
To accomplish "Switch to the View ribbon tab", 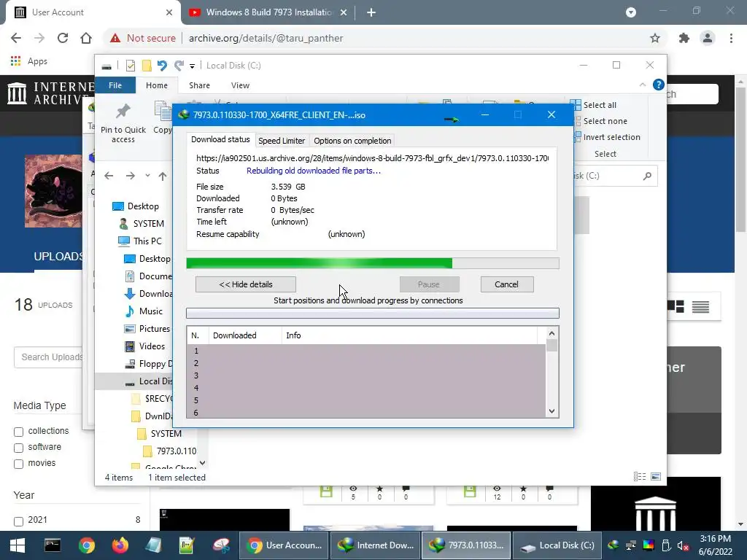I will coord(240,85).
